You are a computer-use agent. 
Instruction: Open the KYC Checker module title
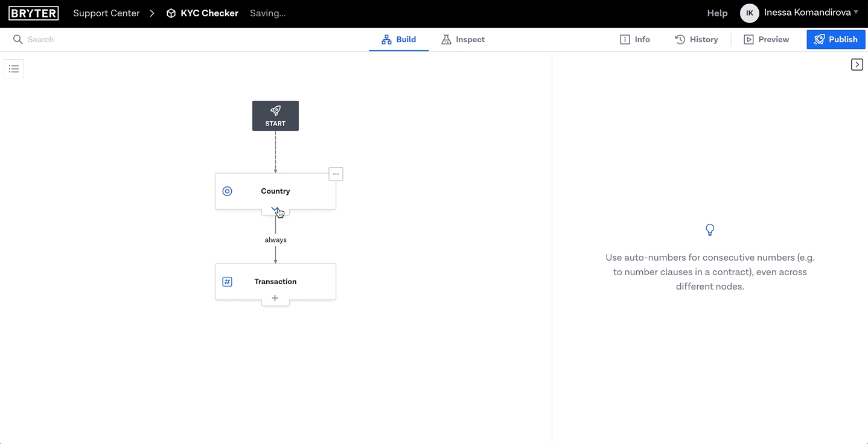coord(209,13)
